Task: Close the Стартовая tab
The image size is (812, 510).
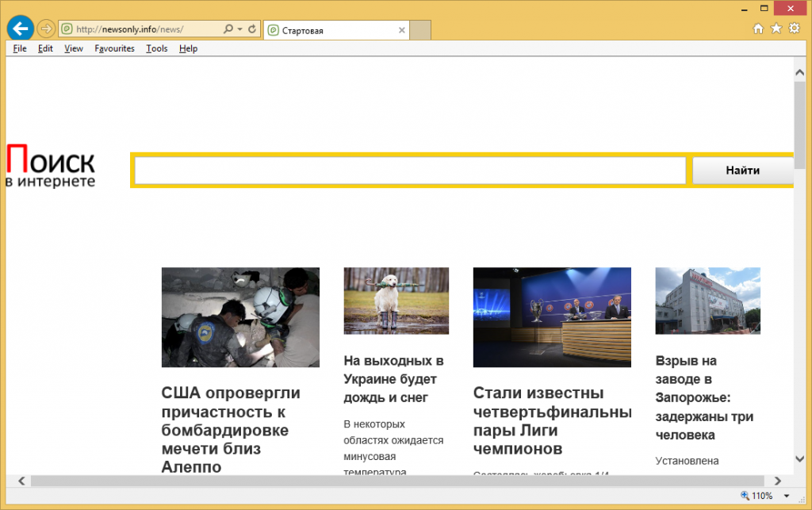Action: 402,30
